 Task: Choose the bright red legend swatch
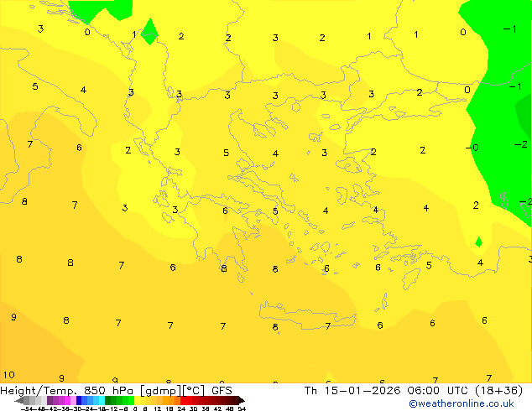pyautogui.click(x=183, y=401)
